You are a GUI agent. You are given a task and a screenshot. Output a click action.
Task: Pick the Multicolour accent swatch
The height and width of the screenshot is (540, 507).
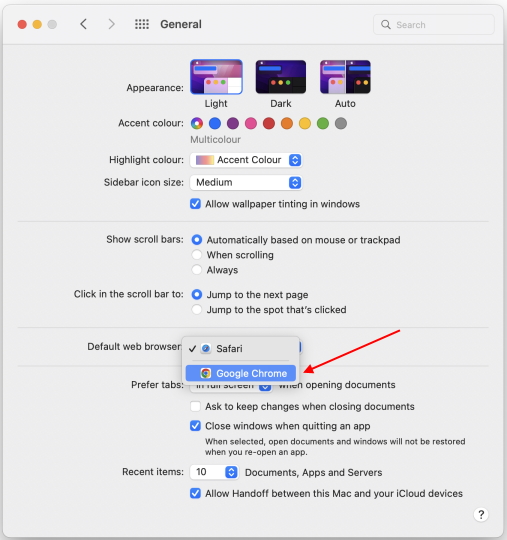coord(197,123)
